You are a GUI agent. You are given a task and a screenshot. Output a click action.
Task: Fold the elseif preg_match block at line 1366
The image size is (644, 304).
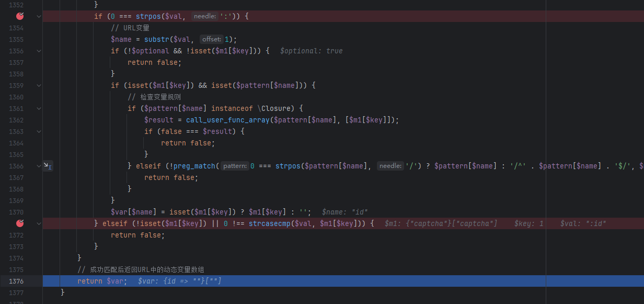point(39,166)
